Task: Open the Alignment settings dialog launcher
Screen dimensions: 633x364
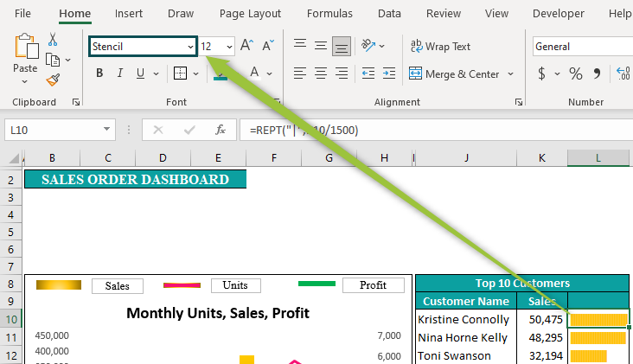Action: (x=519, y=102)
